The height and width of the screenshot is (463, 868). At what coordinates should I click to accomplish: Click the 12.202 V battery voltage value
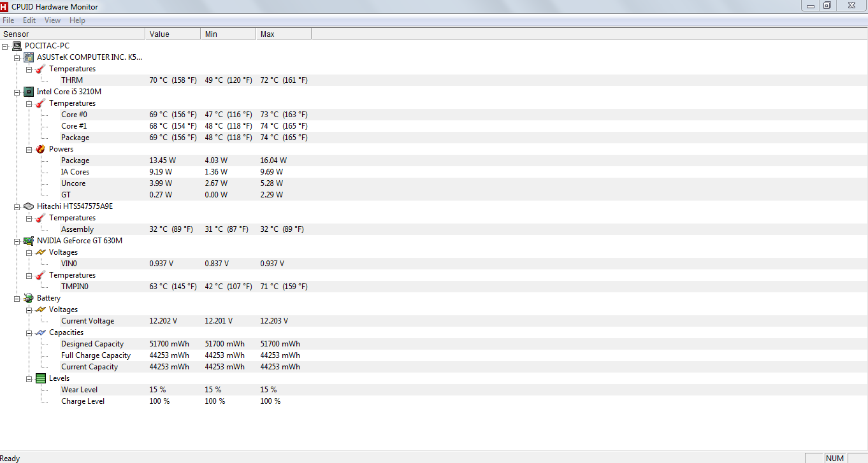pyautogui.click(x=163, y=321)
